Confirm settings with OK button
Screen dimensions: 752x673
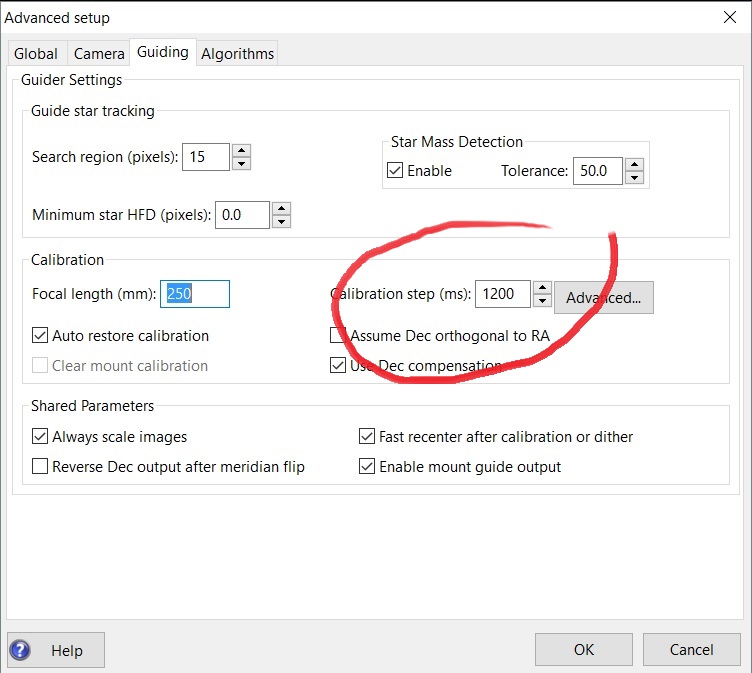[x=584, y=650]
